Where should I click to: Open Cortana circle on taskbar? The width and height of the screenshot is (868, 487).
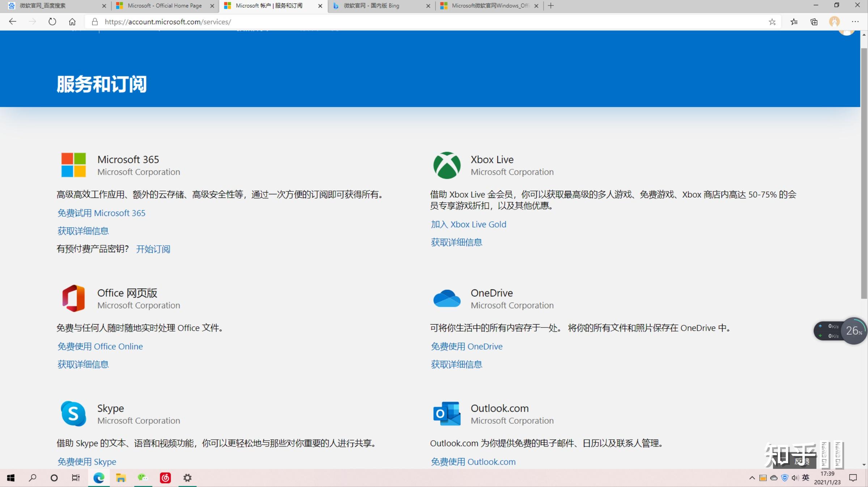tap(54, 478)
